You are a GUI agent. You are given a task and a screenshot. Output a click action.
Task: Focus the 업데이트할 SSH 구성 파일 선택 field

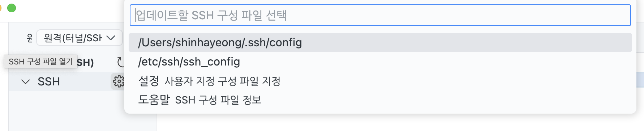(380, 15)
